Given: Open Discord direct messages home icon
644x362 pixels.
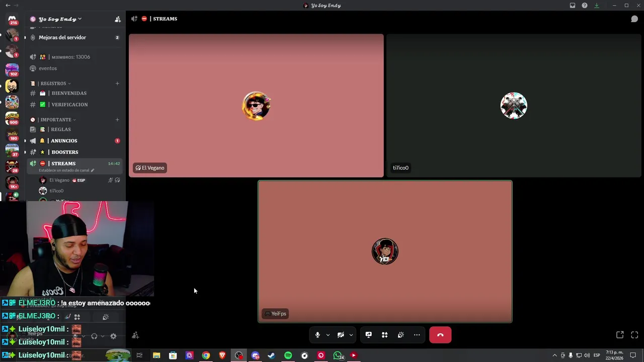Looking at the screenshot, I should point(12,19).
